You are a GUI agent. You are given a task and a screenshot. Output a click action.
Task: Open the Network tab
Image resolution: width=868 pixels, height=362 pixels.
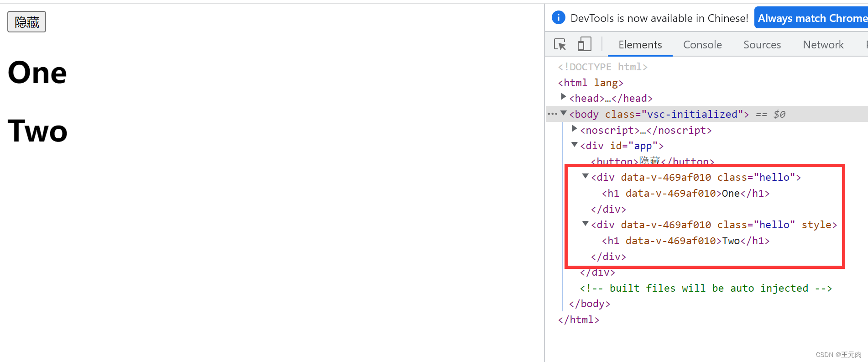pyautogui.click(x=823, y=45)
